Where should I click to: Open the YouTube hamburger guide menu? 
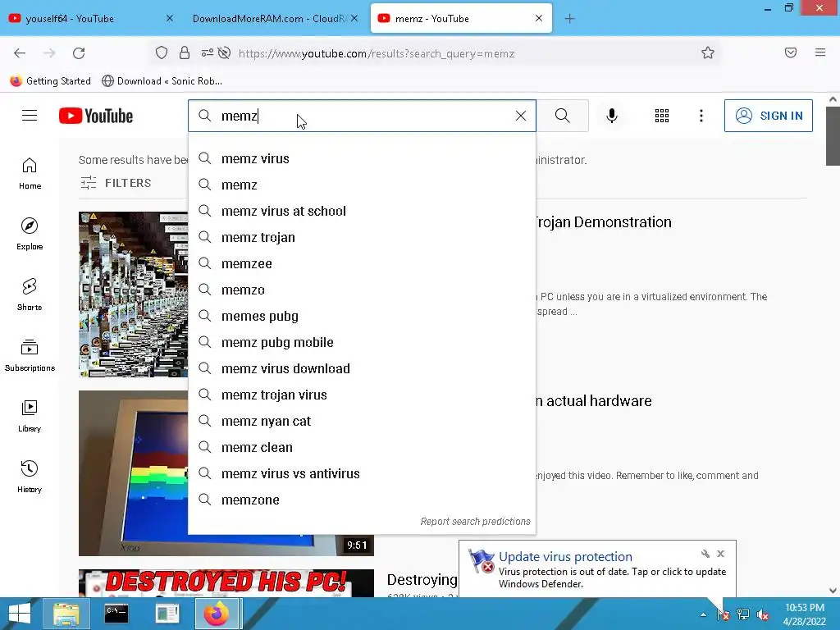click(30, 116)
